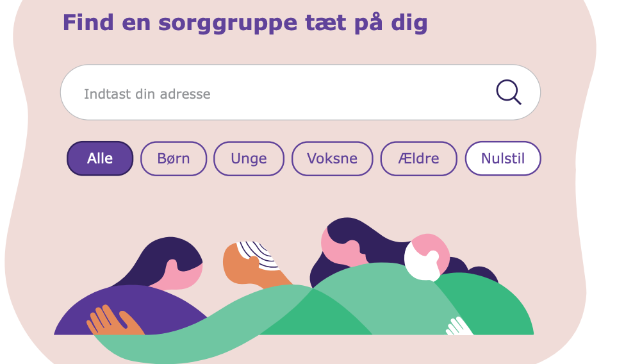Select the 'Alle' filter pill
The image size is (617, 364).
(x=100, y=158)
